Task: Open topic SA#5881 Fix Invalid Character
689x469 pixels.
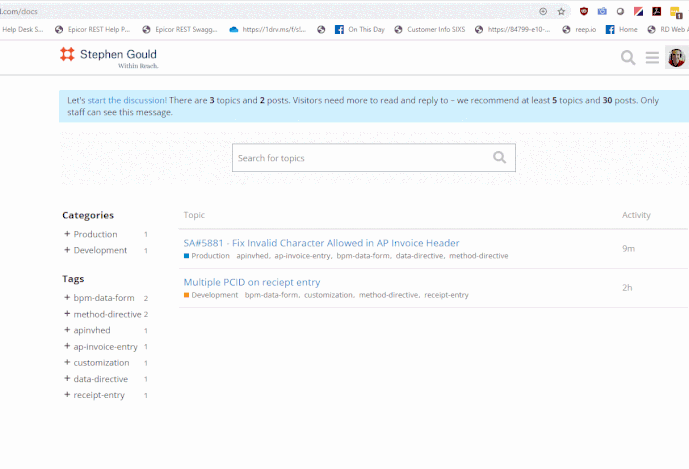Action: click(x=321, y=243)
